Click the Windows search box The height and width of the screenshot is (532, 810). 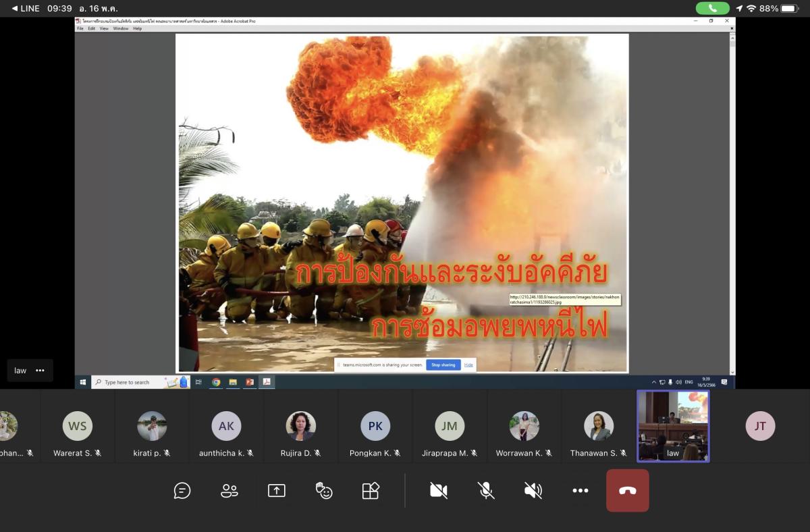point(140,382)
